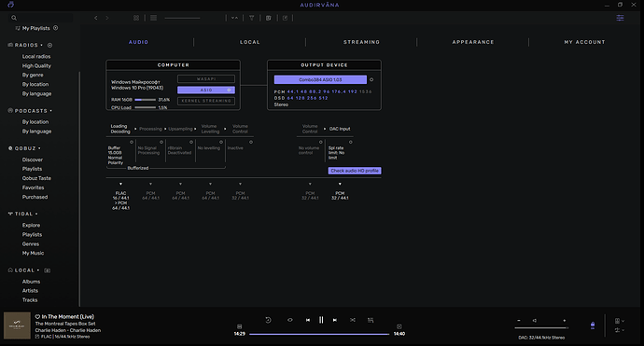
Task: Click the add icon beside RADIOS
Action: 49,45
